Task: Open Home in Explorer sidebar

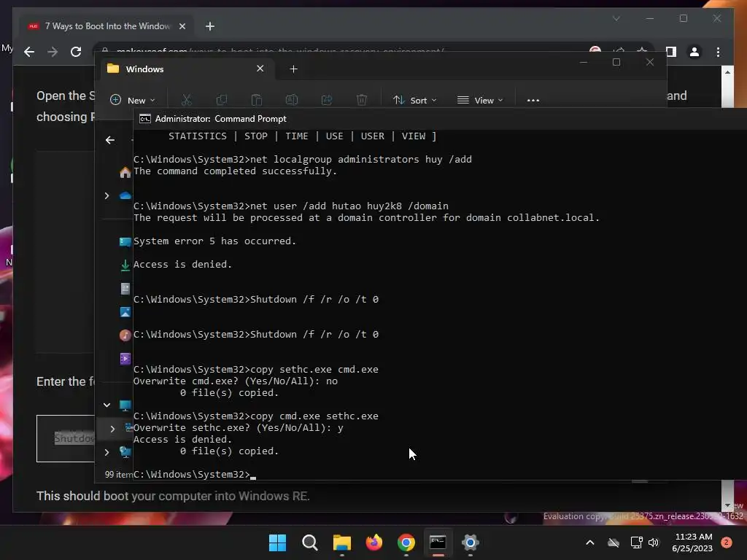Action: point(125,172)
